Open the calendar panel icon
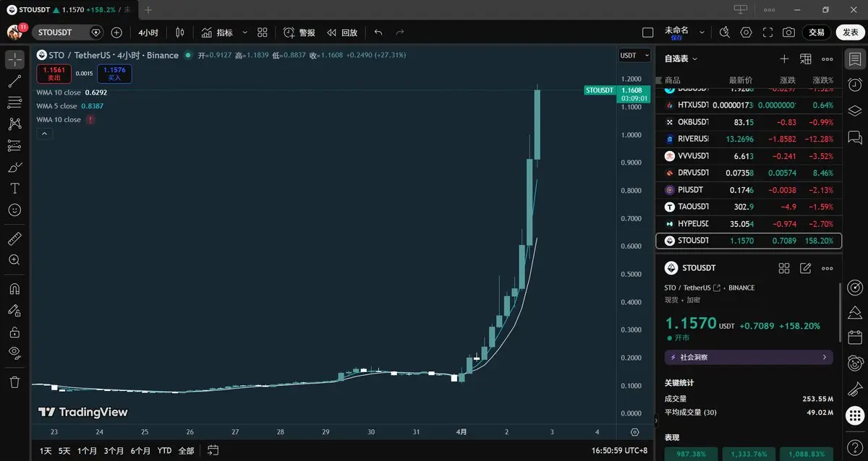This screenshot has height=461, width=868. pyautogui.click(x=855, y=337)
